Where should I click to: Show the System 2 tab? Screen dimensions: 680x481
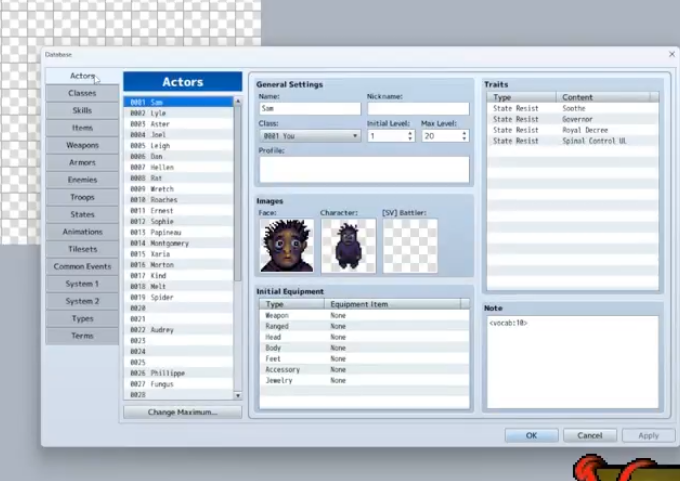pos(82,301)
